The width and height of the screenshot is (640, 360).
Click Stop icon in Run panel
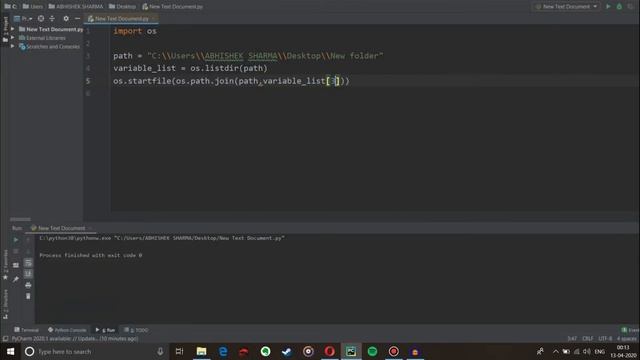[16, 251]
